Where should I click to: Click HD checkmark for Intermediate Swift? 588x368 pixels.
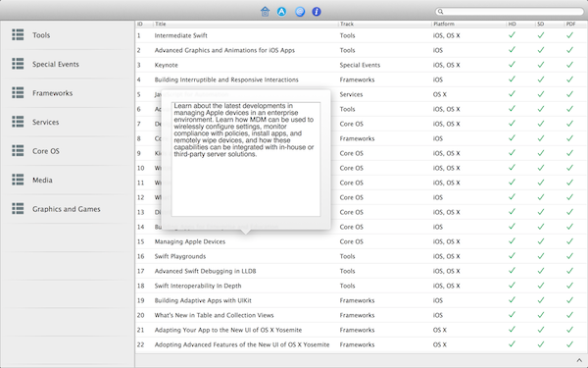512,35
